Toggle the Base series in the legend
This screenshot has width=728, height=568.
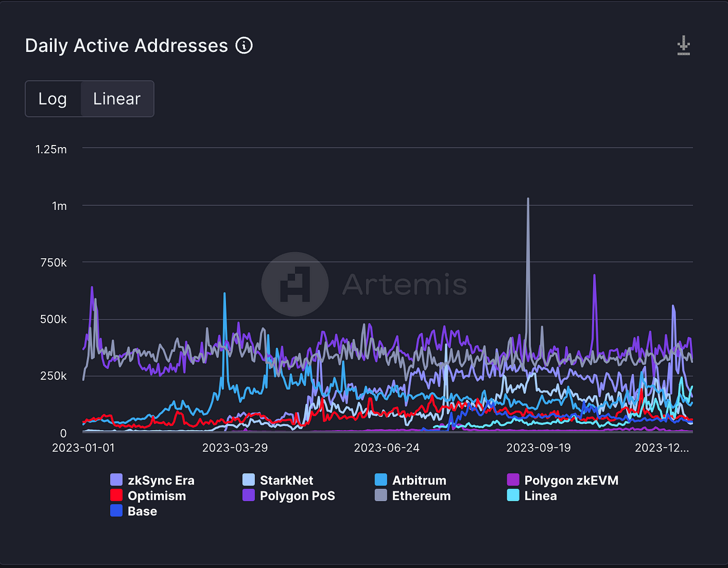click(x=134, y=511)
